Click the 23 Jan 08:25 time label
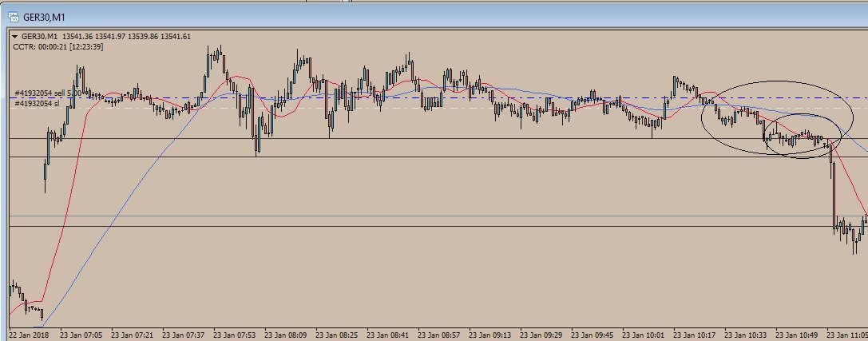Image resolution: width=868 pixels, height=341 pixels. (336, 335)
